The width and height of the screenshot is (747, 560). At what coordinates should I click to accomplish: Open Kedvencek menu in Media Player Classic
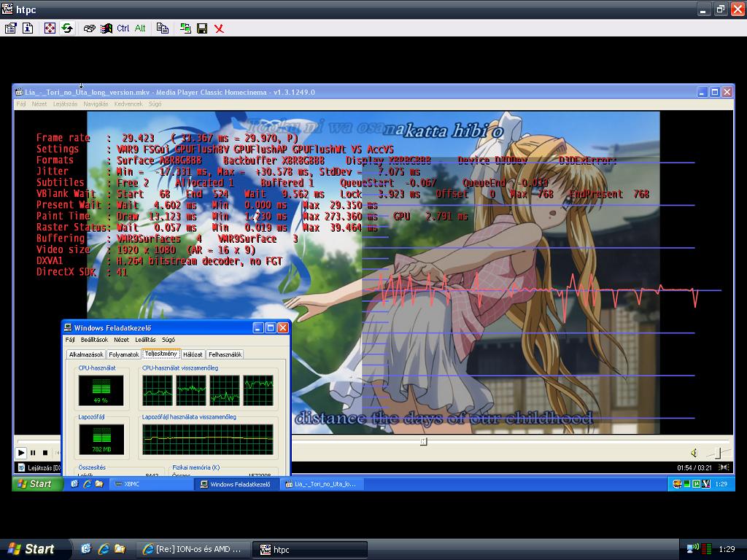(x=128, y=104)
